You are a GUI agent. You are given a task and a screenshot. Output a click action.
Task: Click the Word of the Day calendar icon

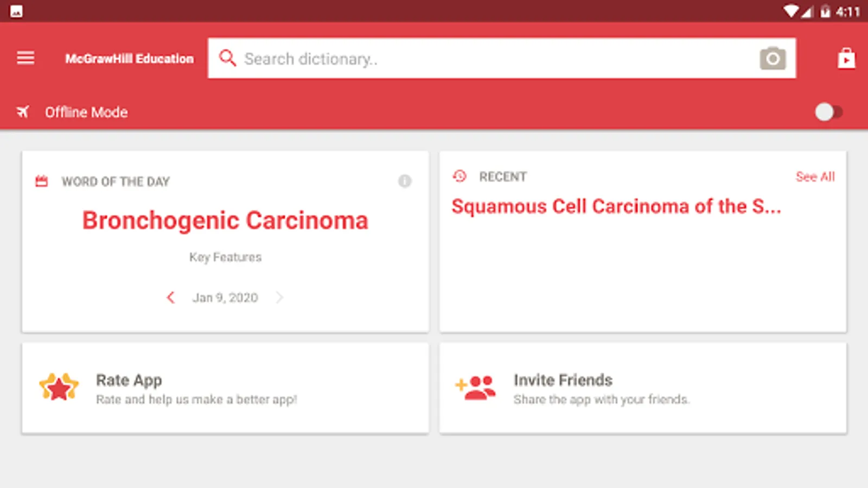tap(42, 181)
